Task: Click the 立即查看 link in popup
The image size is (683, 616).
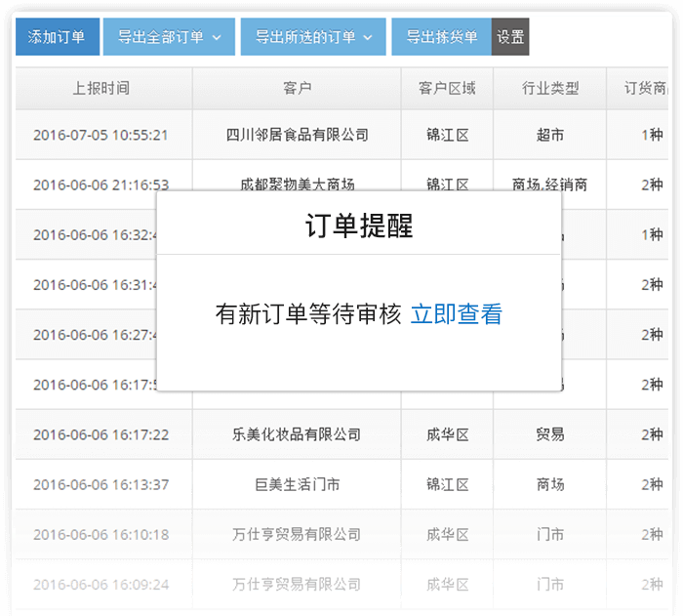Action: coord(456,314)
